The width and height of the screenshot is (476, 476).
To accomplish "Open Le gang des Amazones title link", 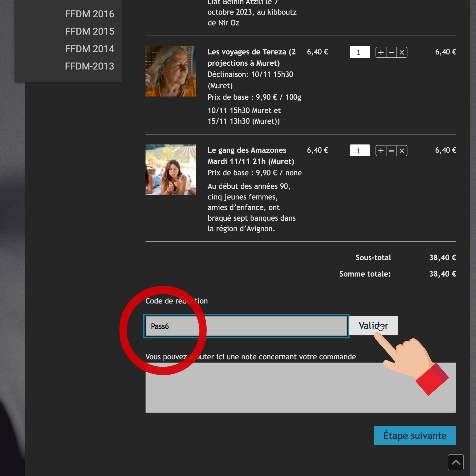I will 247,150.
